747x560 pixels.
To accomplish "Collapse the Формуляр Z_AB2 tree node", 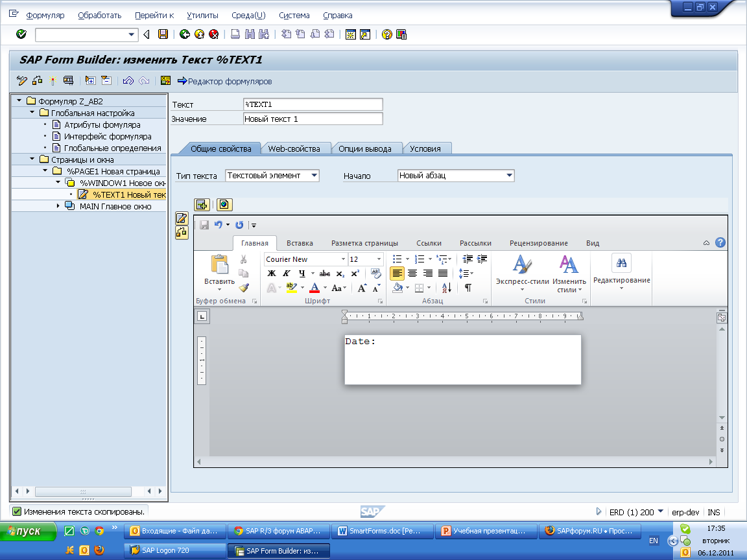I will click(19, 100).
